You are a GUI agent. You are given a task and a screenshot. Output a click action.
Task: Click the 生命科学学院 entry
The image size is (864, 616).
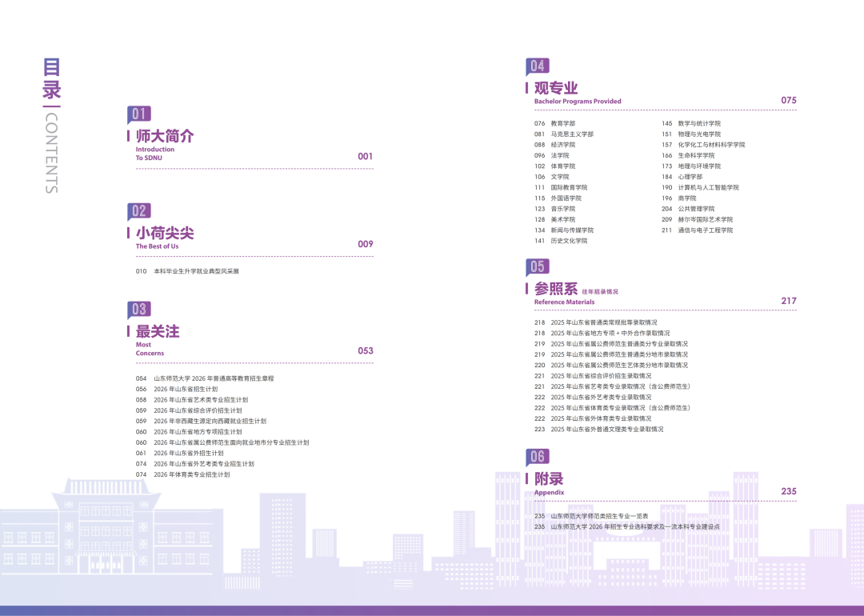688,155
